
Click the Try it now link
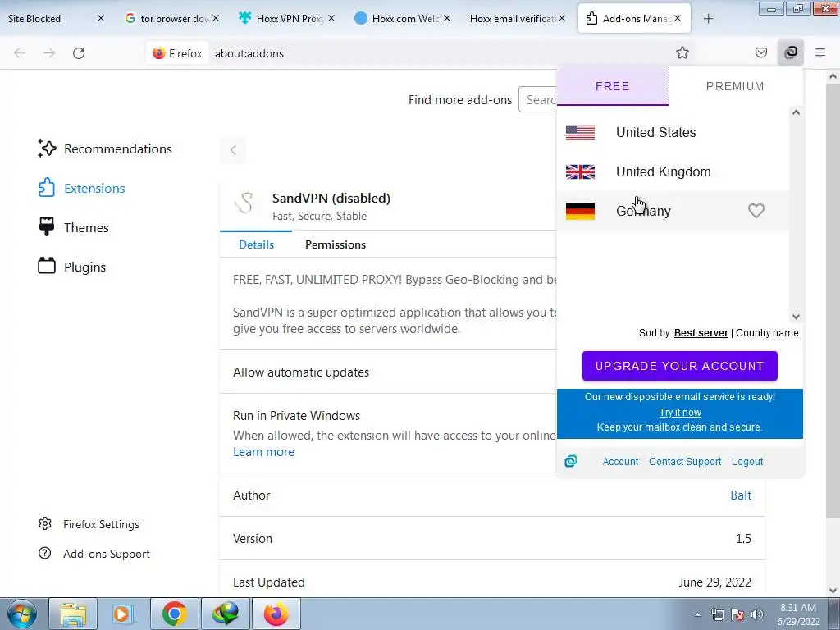(x=680, y=412)
